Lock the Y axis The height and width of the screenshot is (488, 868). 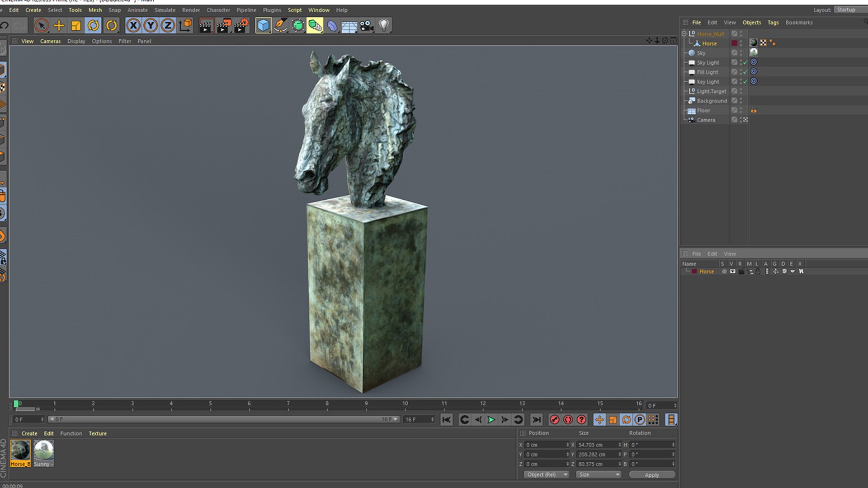(x=151, y=26)
